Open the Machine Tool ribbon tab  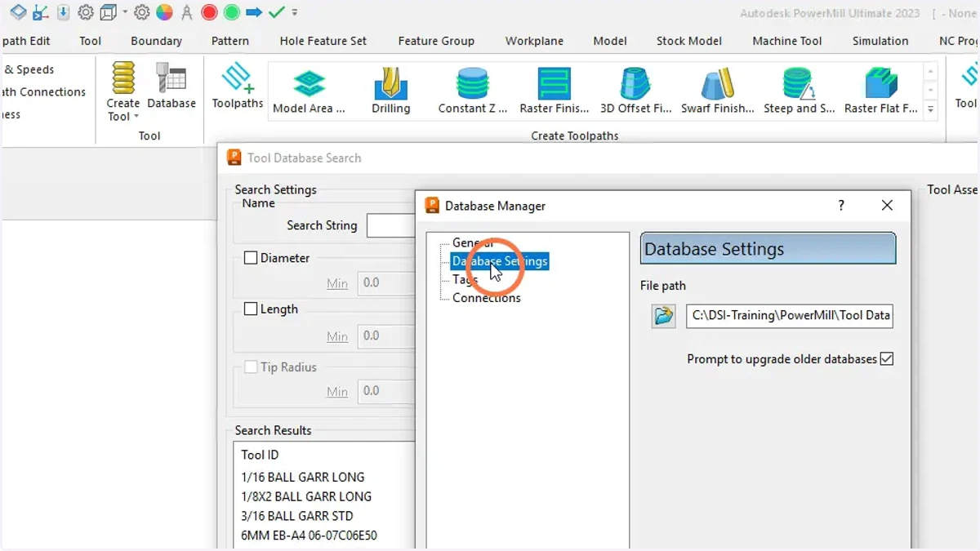(787, 41)
